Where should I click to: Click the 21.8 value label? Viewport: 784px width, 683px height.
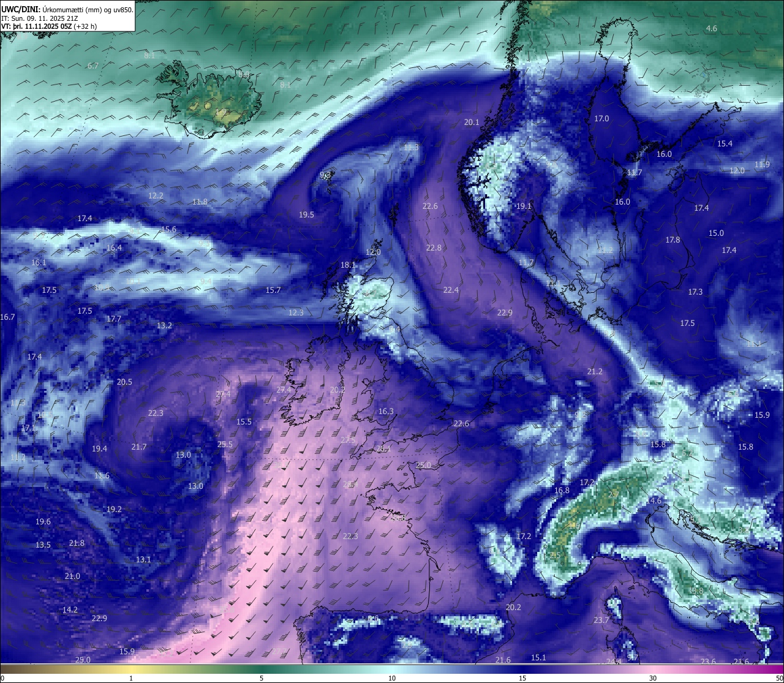click(x=77, y=543)
